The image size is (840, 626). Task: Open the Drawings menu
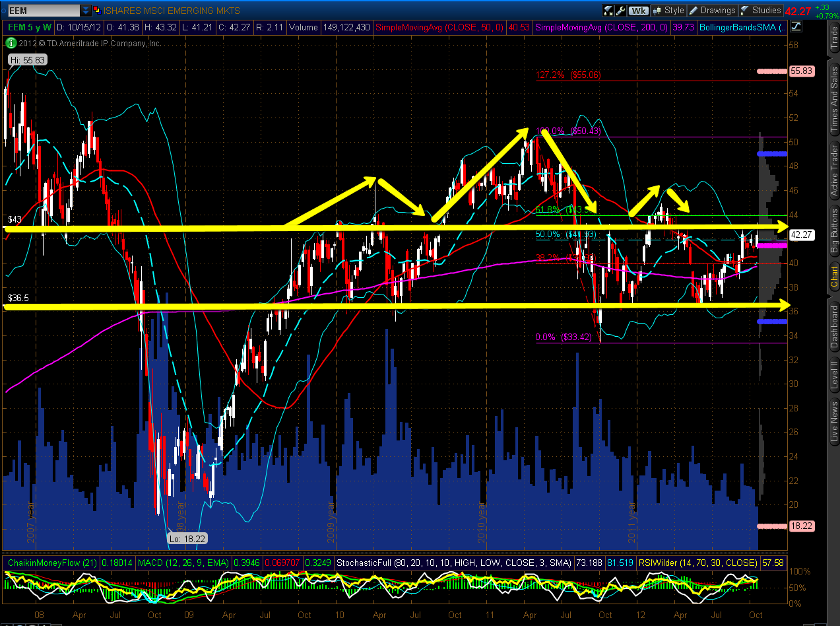(x=712, y=11)
